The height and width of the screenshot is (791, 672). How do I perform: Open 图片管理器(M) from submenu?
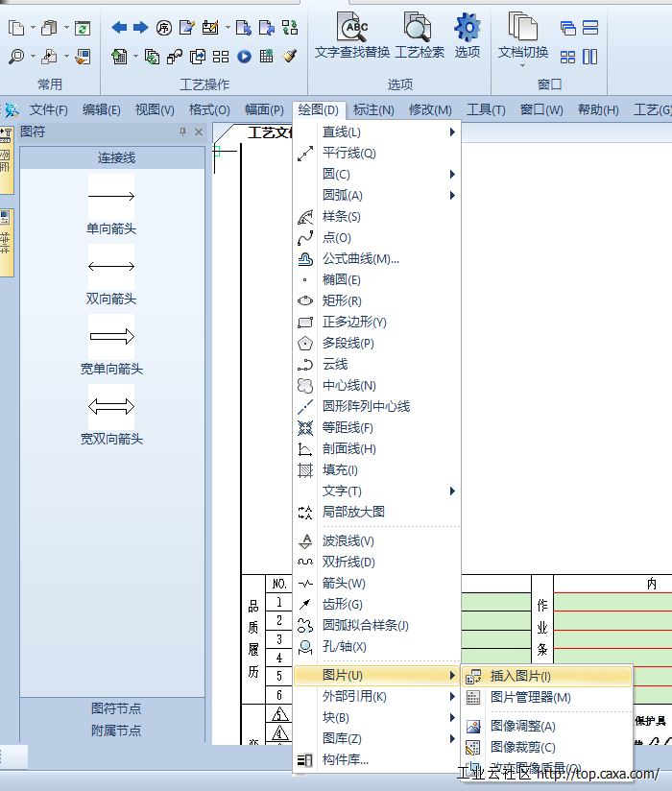547,697
